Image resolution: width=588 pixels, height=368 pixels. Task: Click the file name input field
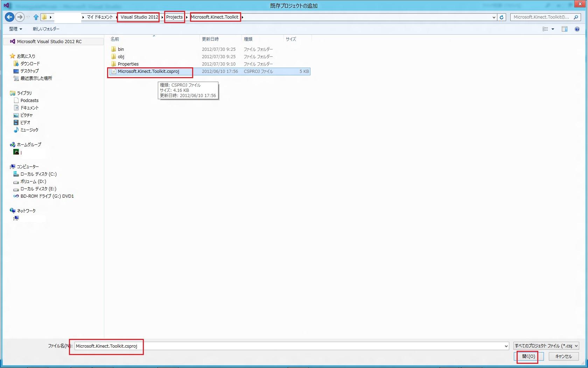[x=291, y=346]
